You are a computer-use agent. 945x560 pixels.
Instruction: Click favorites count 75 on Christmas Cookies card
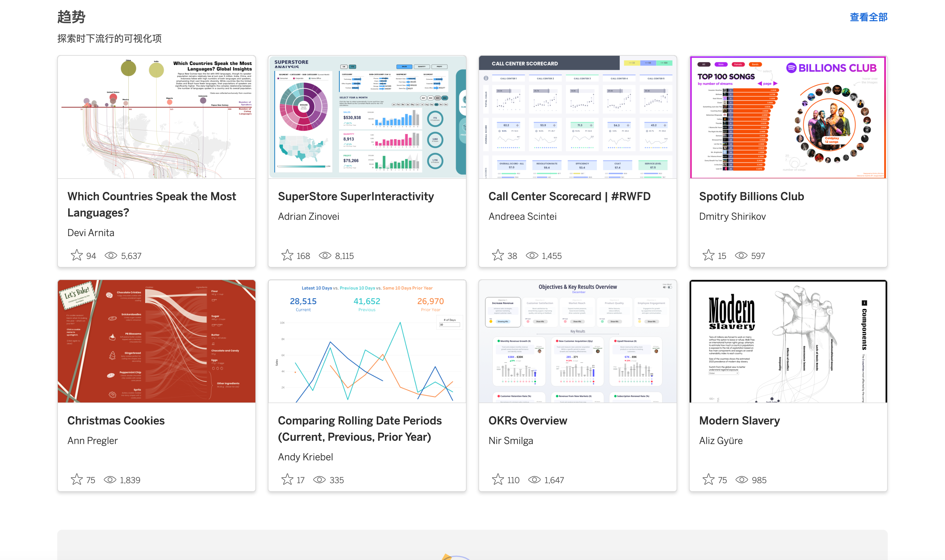90,480
